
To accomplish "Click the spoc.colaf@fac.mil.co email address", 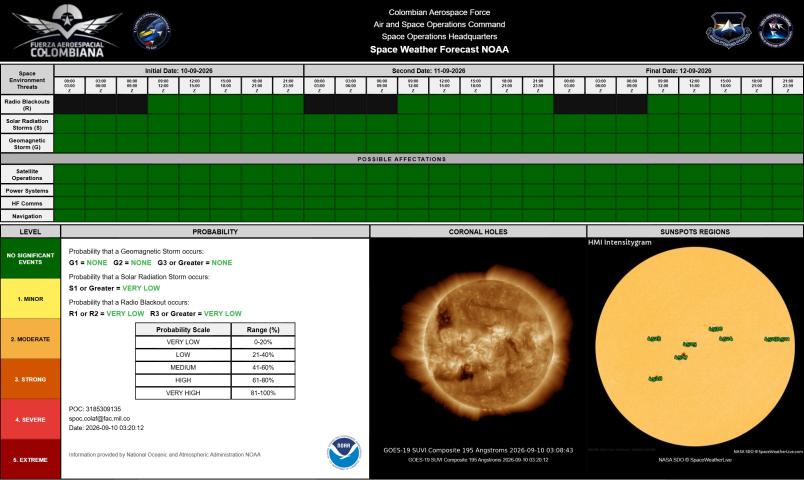I will [x=99, y=418].
